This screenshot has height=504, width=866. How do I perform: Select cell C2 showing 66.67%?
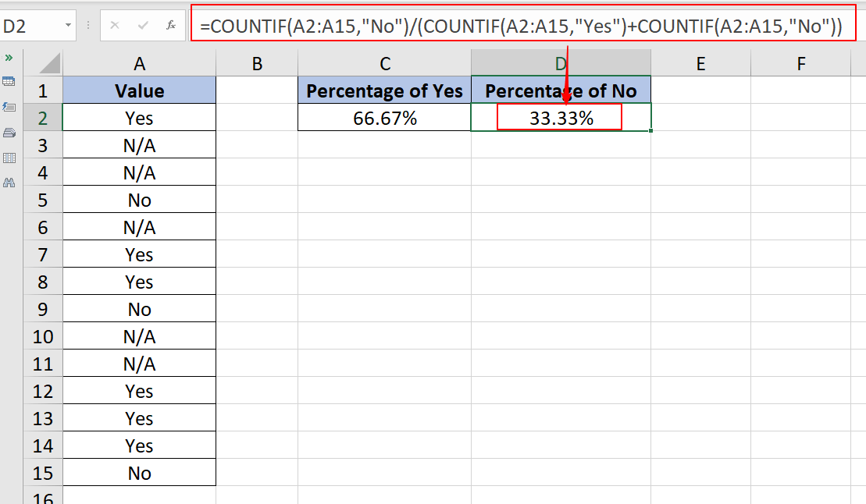click(384, 117)
